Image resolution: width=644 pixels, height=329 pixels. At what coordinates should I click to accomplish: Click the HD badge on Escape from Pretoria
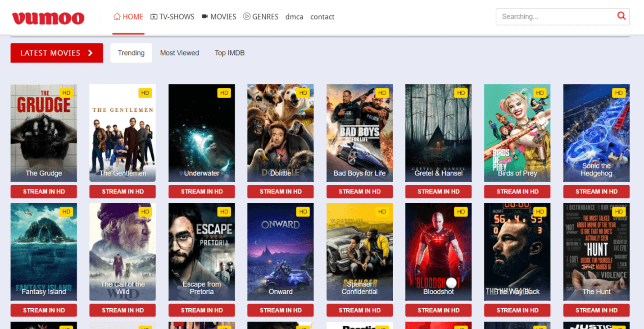224,212
